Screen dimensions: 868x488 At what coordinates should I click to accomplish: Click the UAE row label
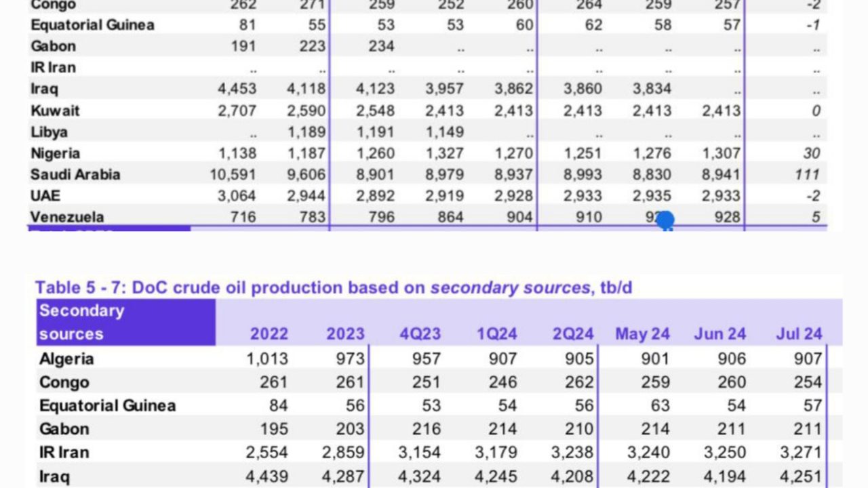pyautogui.click(x=45, y=196)
